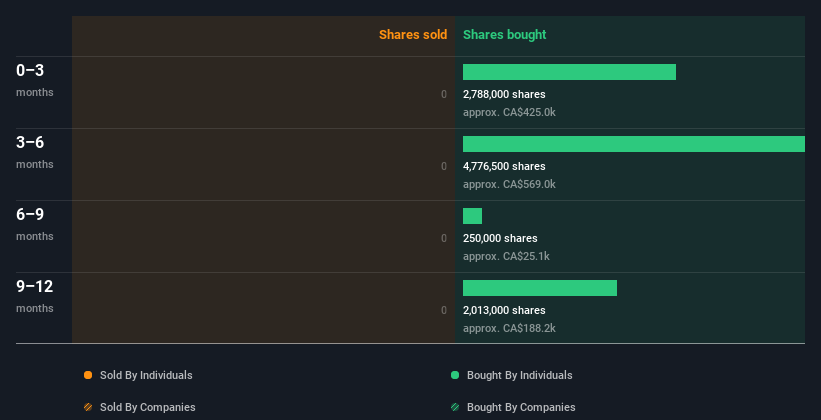Click the orange Sold By Individuals legend dot

tap(88, 375)
